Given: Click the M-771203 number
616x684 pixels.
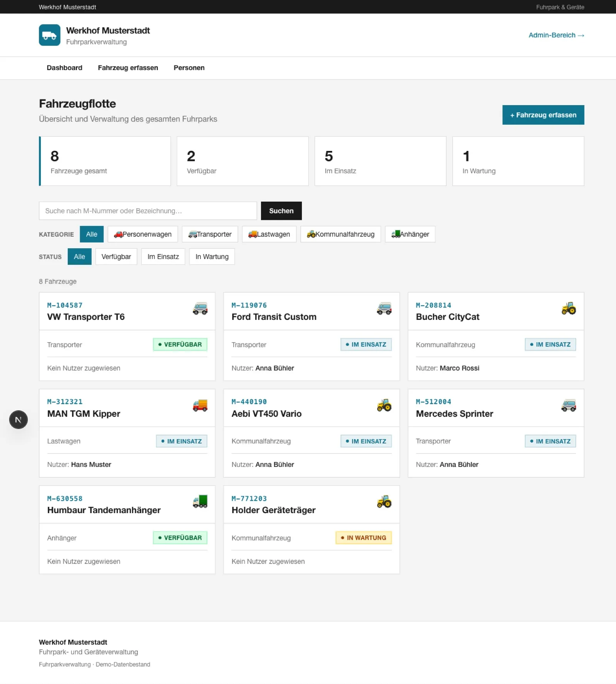Looking at the screenshot, I should coord(249,498).
